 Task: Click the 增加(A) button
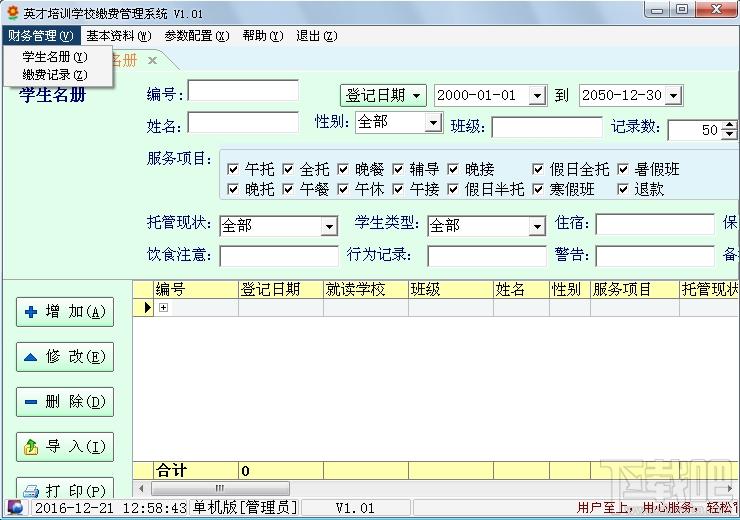tap(65, 312)
